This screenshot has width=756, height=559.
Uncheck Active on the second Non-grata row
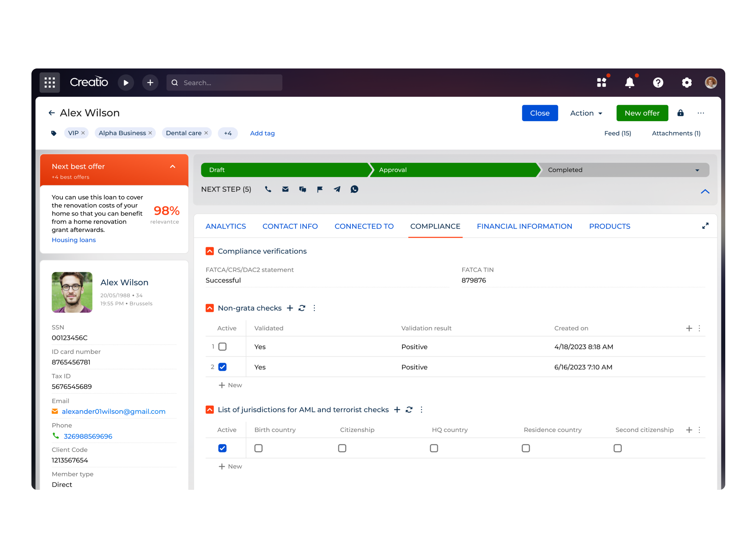tap(223, 367)
